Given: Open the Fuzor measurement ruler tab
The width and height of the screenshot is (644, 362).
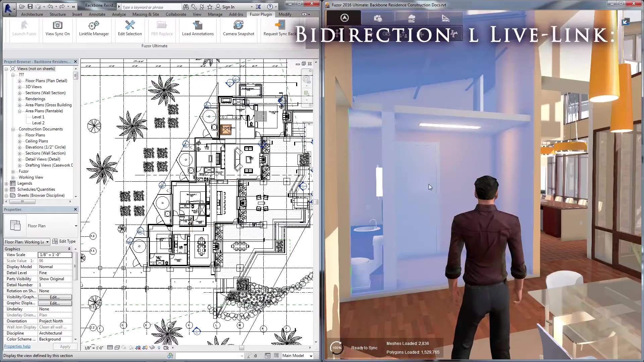Looking at the screenshot, I should (x=445, y=18).
